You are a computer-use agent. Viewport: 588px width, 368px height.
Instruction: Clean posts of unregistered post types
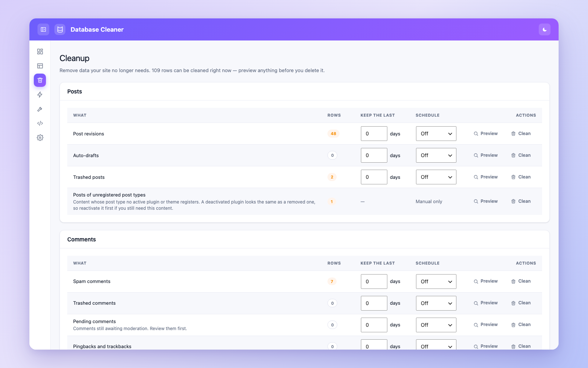pyautogui.click(x=521, y=201)
